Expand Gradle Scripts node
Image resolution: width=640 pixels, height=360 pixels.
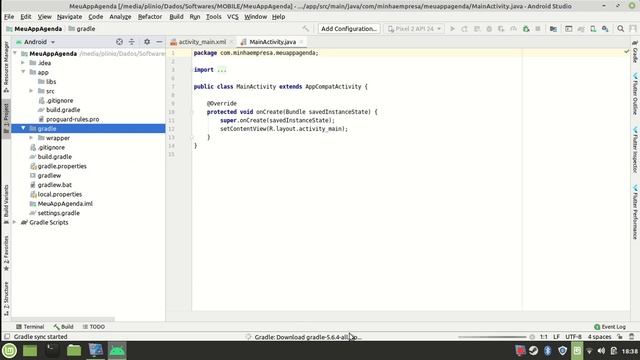(15, 222)
